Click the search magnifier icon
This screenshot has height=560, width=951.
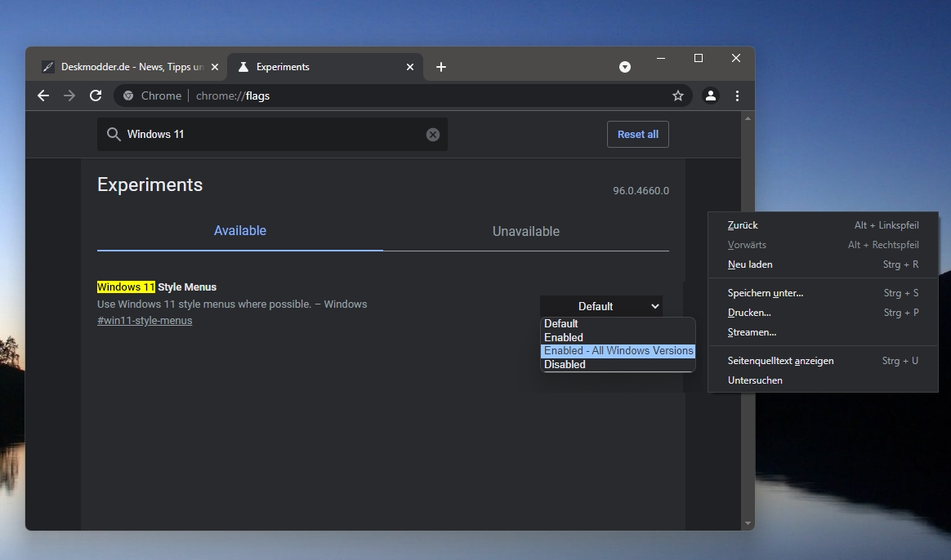tap(114, 134)
